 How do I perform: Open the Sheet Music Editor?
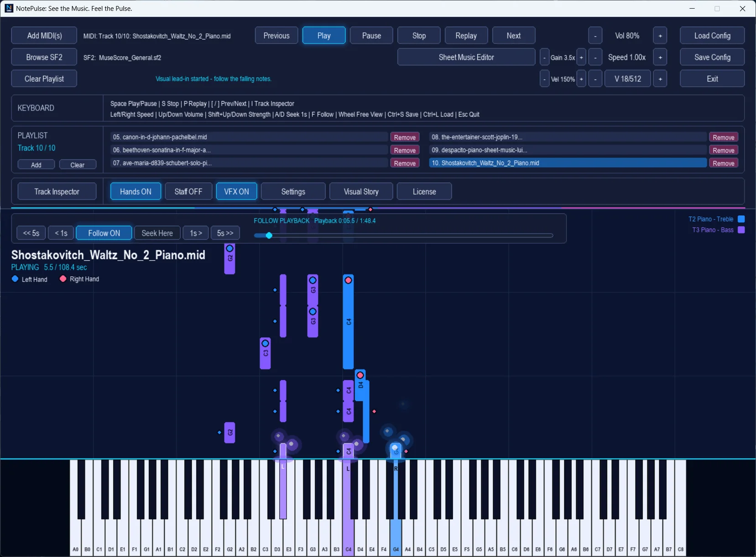click(466, 58)
